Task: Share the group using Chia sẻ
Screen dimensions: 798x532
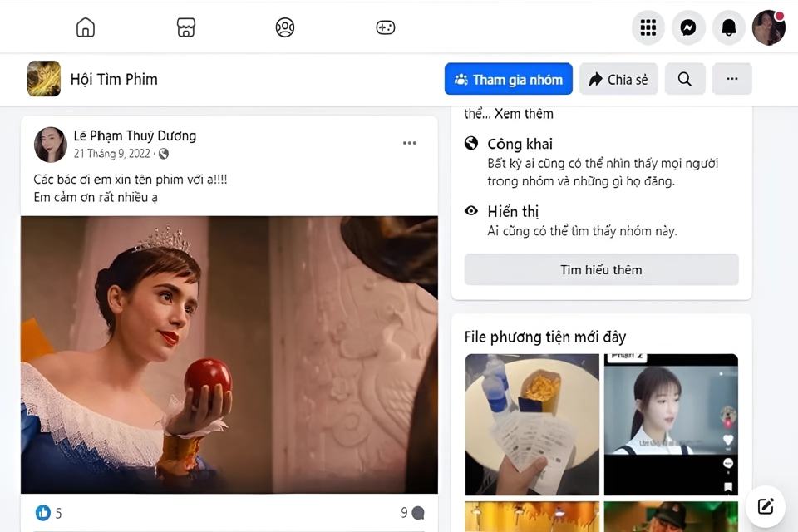Action: [x=618, y=79]
